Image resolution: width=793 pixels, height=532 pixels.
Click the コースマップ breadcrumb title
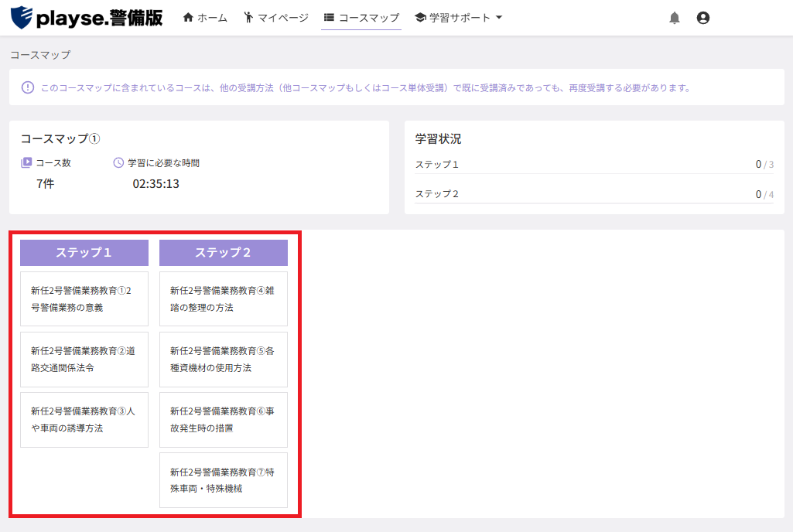tap(40, 55)
